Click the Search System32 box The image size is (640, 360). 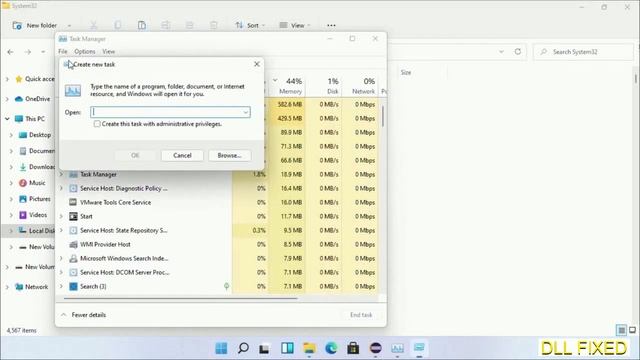584,52
